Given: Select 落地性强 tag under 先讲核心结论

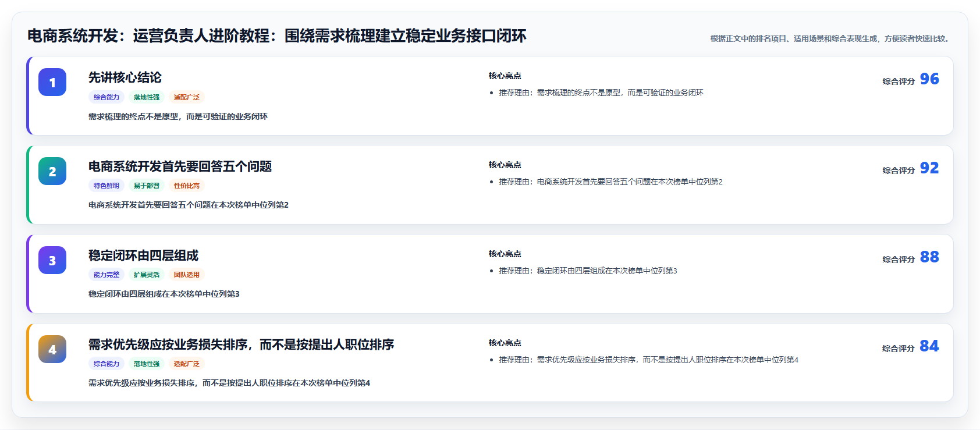Looking at the screenshot, I should click(x=147, y=97).
